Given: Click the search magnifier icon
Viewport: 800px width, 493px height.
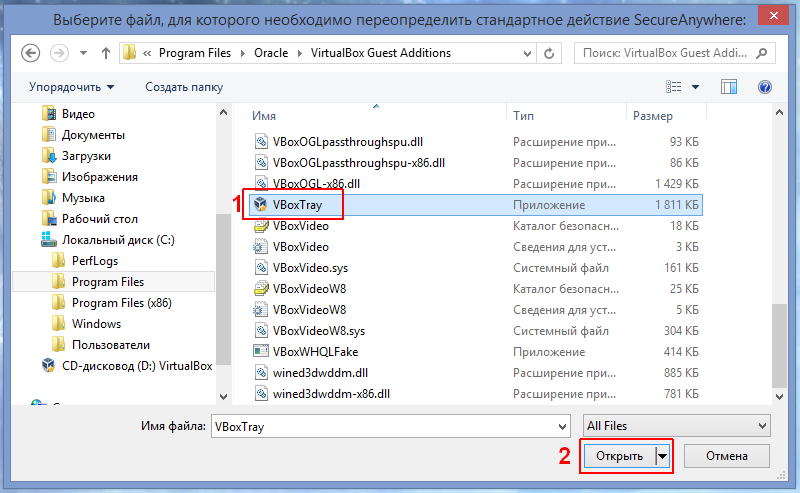Looking at the screenshot, I should coord(762,53).
